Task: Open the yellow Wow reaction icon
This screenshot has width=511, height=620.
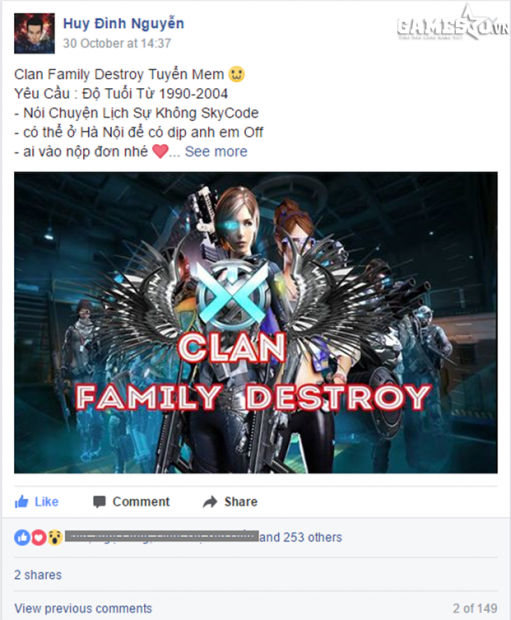Action: coord(55,537)
